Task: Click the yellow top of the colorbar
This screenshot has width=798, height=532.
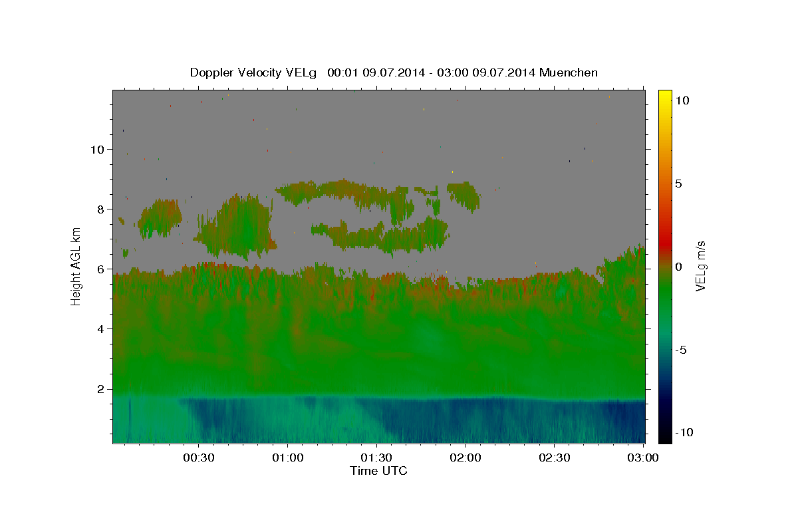Action: [x=665, y=96]
